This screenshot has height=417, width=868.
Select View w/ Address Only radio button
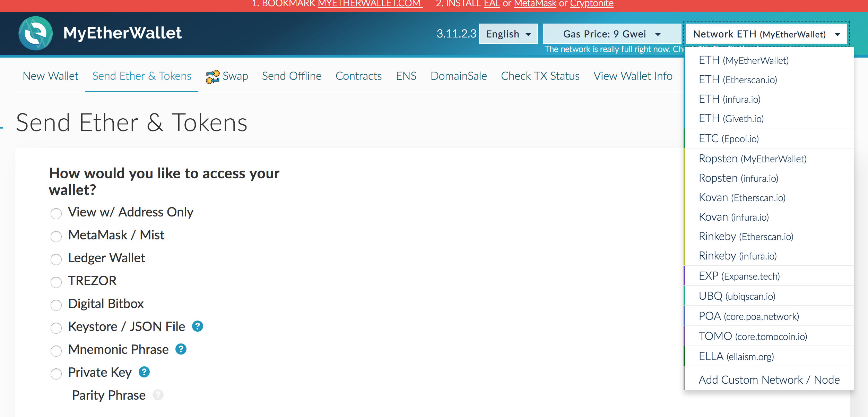(56, 213)
